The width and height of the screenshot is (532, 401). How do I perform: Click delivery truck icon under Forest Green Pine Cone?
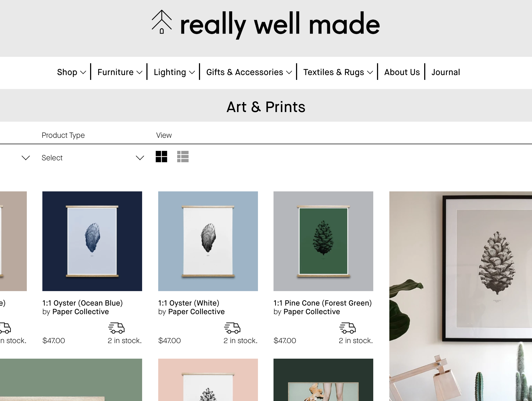pos(348,328)
